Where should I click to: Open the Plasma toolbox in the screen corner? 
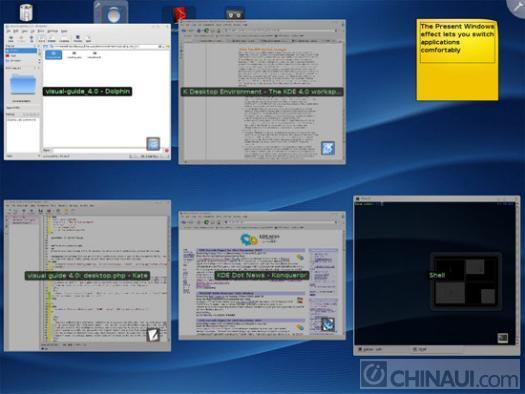(x=517, y=7)
